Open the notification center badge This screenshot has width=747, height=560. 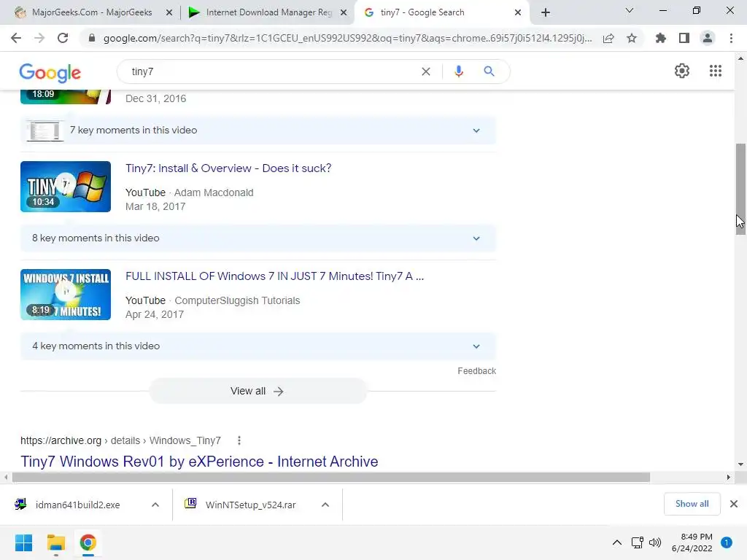click(727, 542)
